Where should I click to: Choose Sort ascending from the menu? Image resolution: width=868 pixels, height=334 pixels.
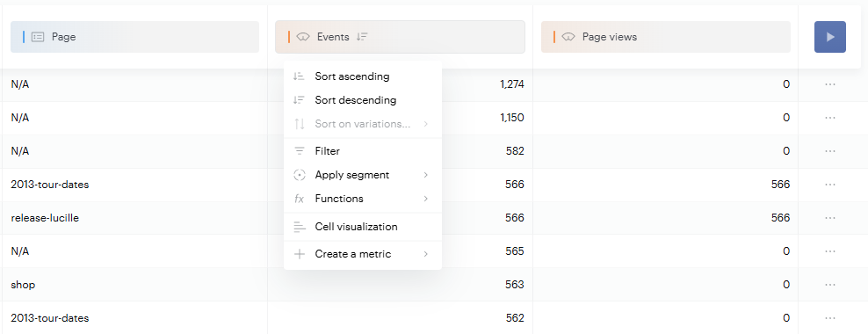363,76
